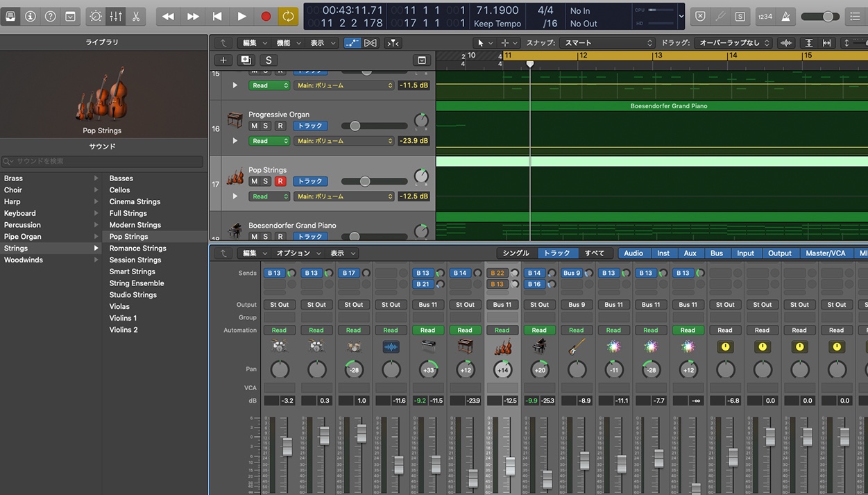Viewport: 868px width, 495px height.
Task: Select the シングル mixer view tab
Action: [516, 253]
